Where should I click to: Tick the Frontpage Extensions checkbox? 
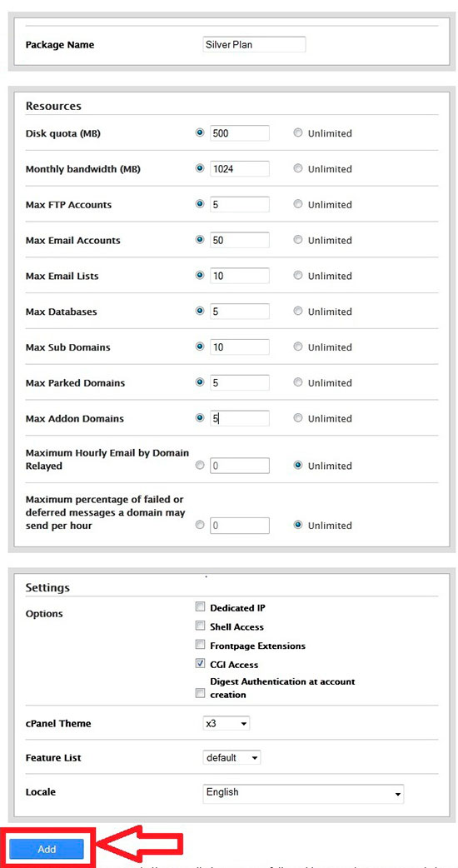[x=200, y=645]
